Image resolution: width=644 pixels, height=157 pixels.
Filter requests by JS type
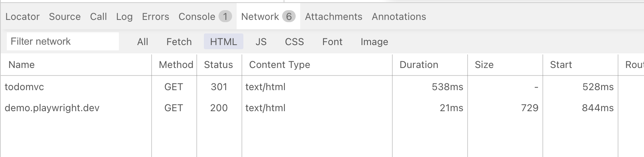(261, 42)
